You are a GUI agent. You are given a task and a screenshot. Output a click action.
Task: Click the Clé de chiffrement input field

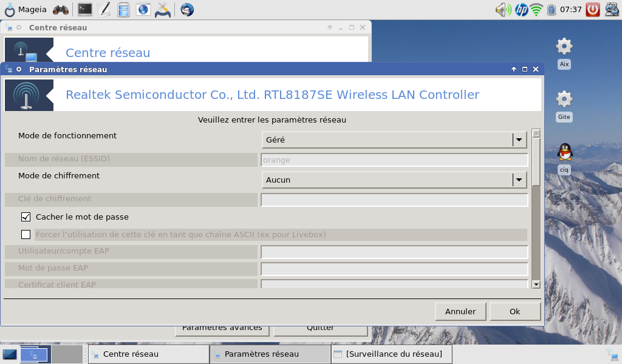tap(394, 200)
